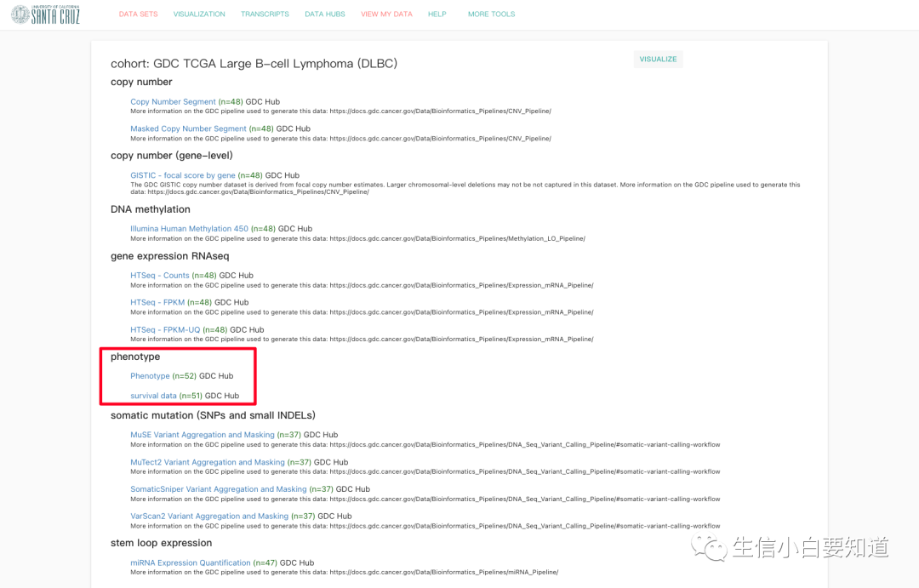Image resolution: width=919 pixels, height=588 pixels.
Task: Open DATA HUBS in navigation
Action: 325,14
